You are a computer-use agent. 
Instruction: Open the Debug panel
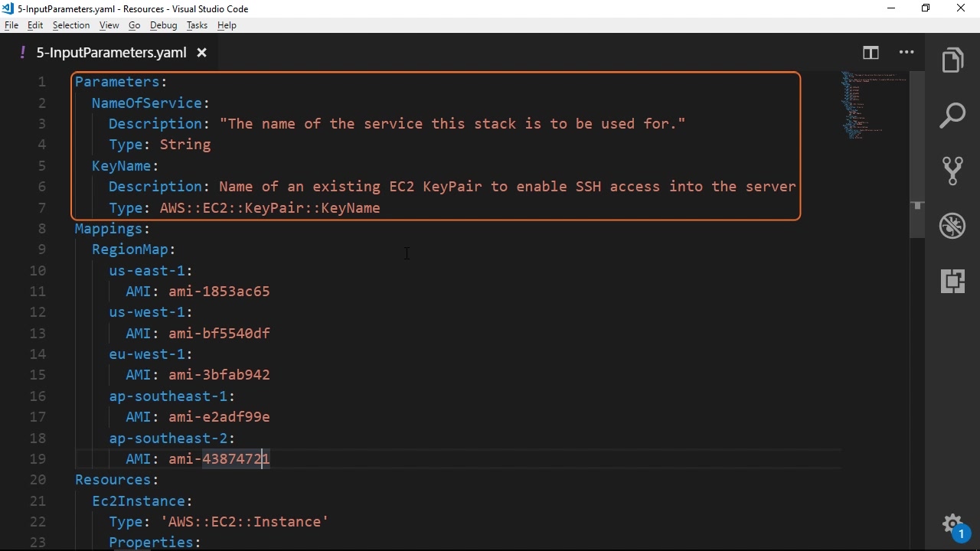(x=952, y=226)
